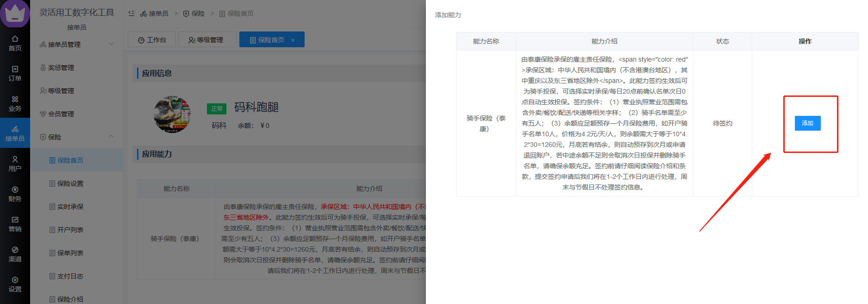Click the 余额 ¥0 balance text
The image size is (868, 304).
coord(254,126)
